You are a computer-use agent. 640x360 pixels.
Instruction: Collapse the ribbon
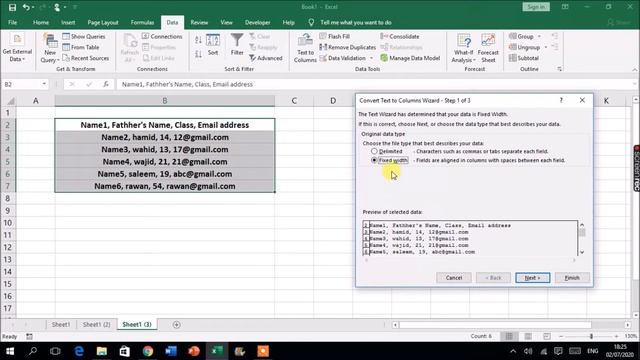[x=635, y=69]
